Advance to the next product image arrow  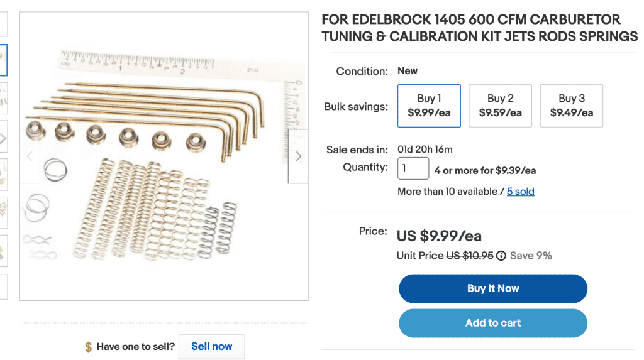pos(298,156)
